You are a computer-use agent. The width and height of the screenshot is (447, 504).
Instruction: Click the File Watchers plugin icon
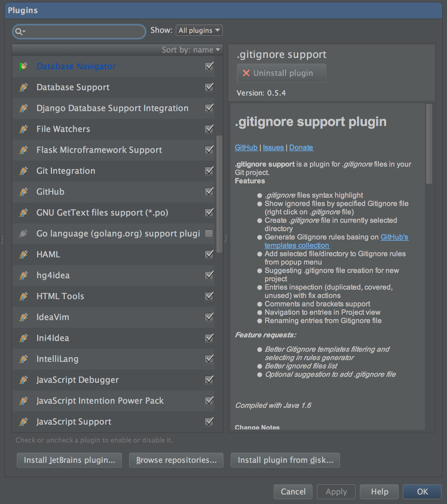pos(24,129)
